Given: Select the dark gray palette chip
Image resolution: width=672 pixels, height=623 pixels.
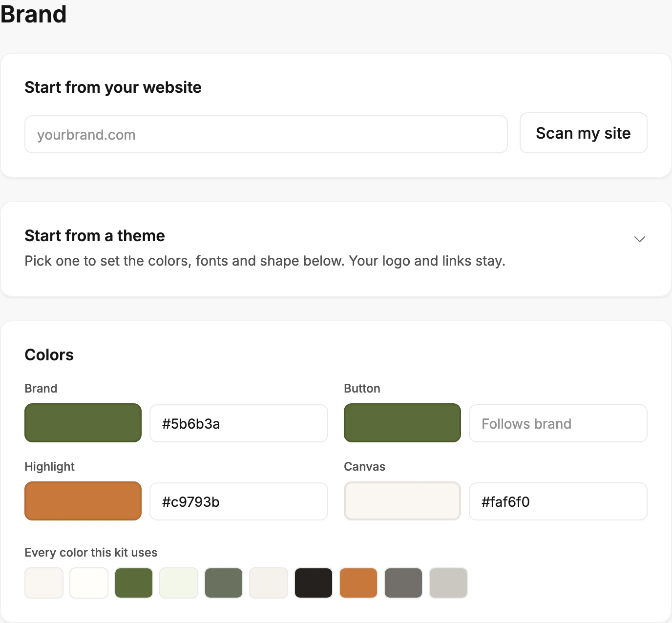Looking at the screenshot, I should click(x=403, y=583).
